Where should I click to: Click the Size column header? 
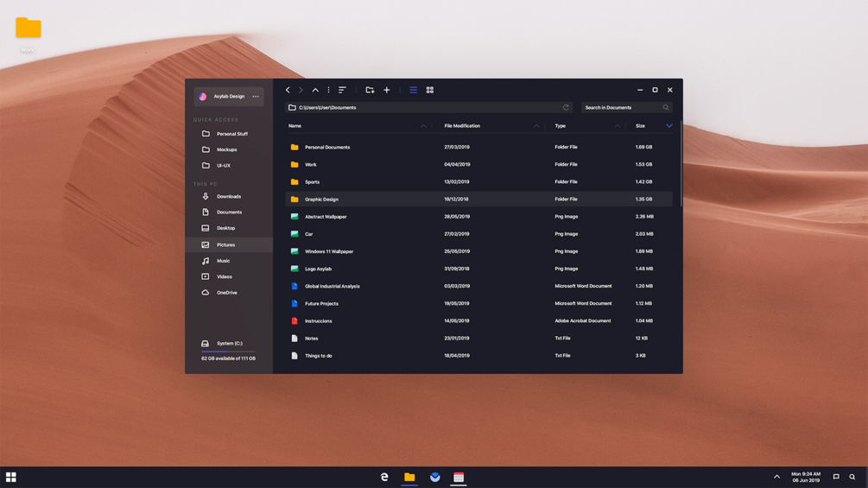[x=641, y=126]
